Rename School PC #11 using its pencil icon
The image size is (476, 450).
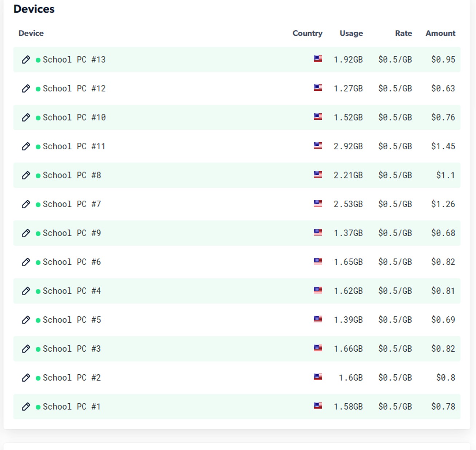(x=26, y=146)
